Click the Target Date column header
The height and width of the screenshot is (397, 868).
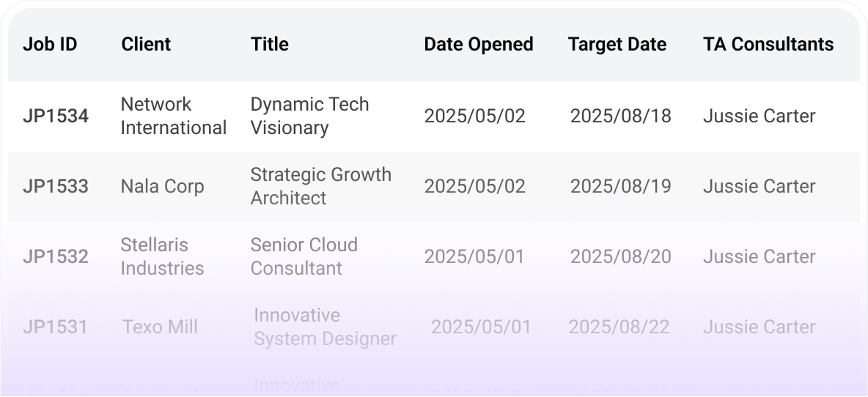tap(617, 44)
